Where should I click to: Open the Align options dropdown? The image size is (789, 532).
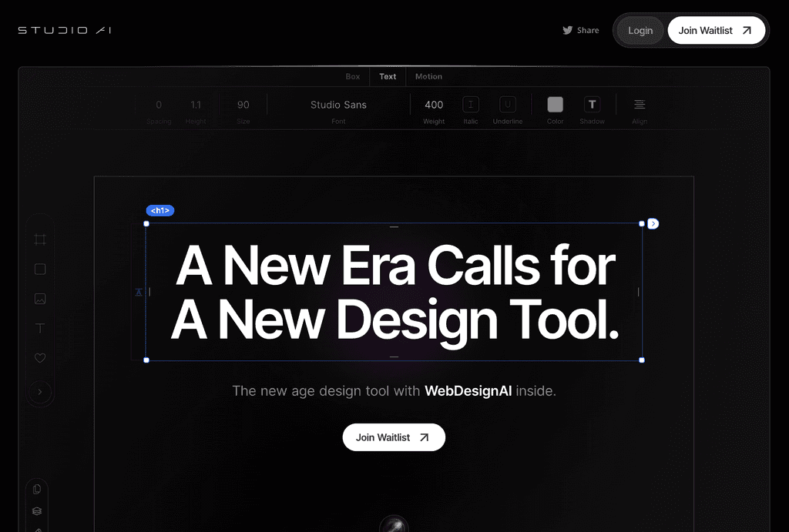[639, 104]
